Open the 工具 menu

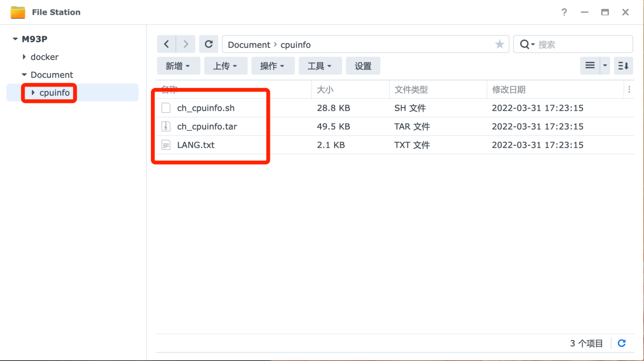pyautogui.click(x=320, y=66)
